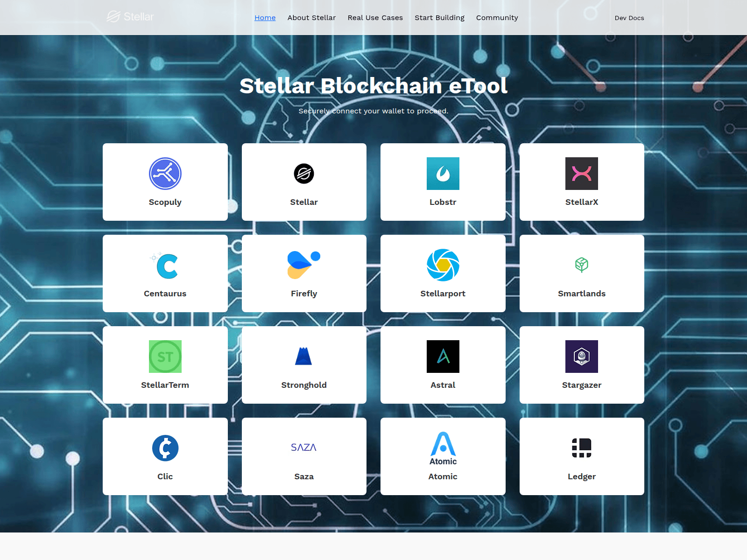Pick the Ledger wallet icon

tap(582, 448)
